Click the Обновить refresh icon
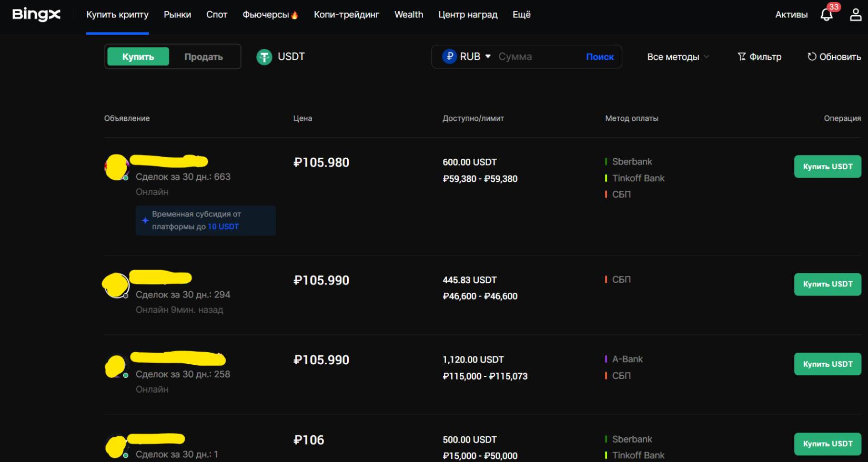Viewport: 868px width, 462px height. coord(812,57)
